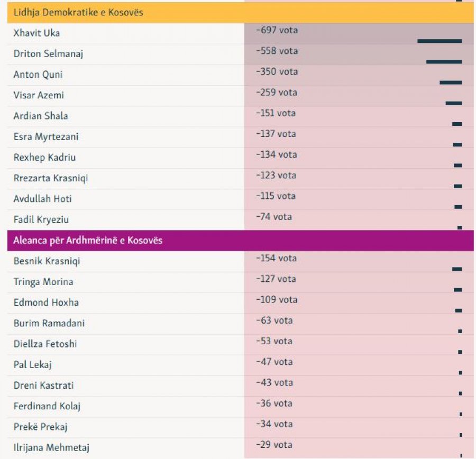The height and width of the screenshot is (459, 476).
Task: Click the -74 vota value for Fadil Kryeziu
Action: 274,217
